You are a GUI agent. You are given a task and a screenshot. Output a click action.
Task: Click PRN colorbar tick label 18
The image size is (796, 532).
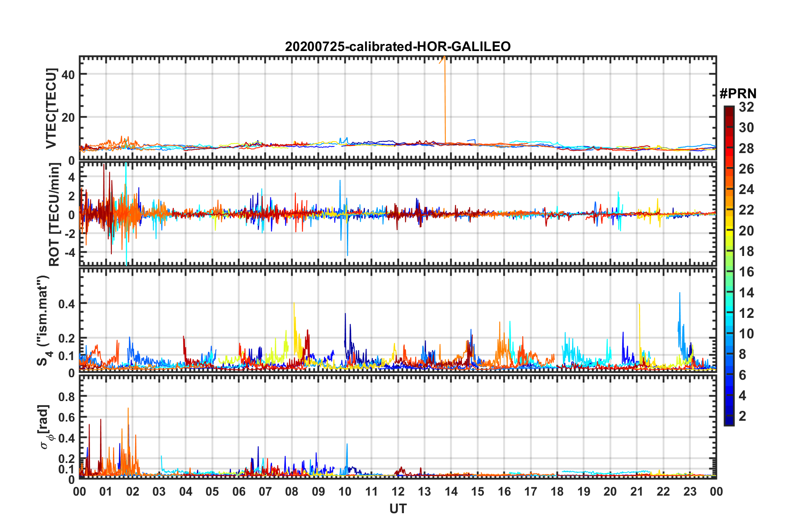(x=746, y=251)
